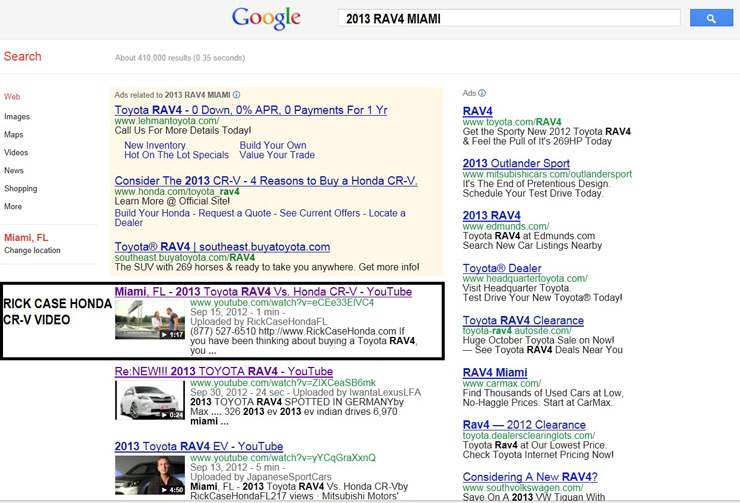Open 'Considering A New RAV4?' ad
Viewport: 740px width, 503px height.
pyautogui.click(x=530, y=477)
